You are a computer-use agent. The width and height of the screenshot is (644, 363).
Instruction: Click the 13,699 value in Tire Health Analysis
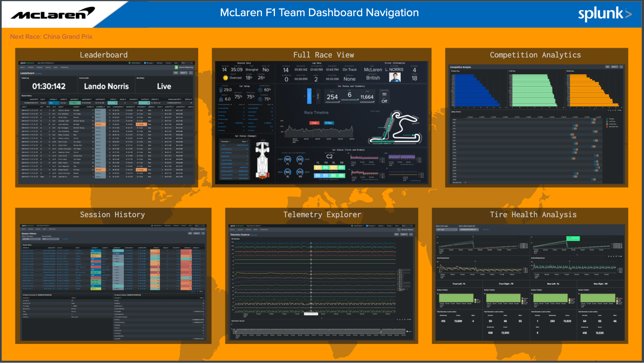(458, 321)
